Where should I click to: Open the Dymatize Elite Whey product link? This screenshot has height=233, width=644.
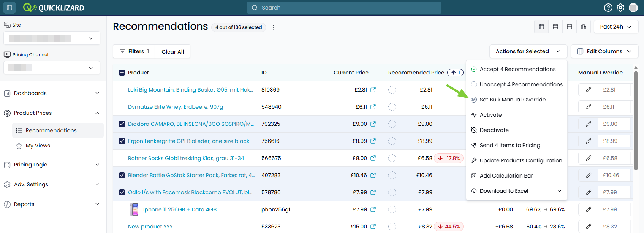click(176, 107)
